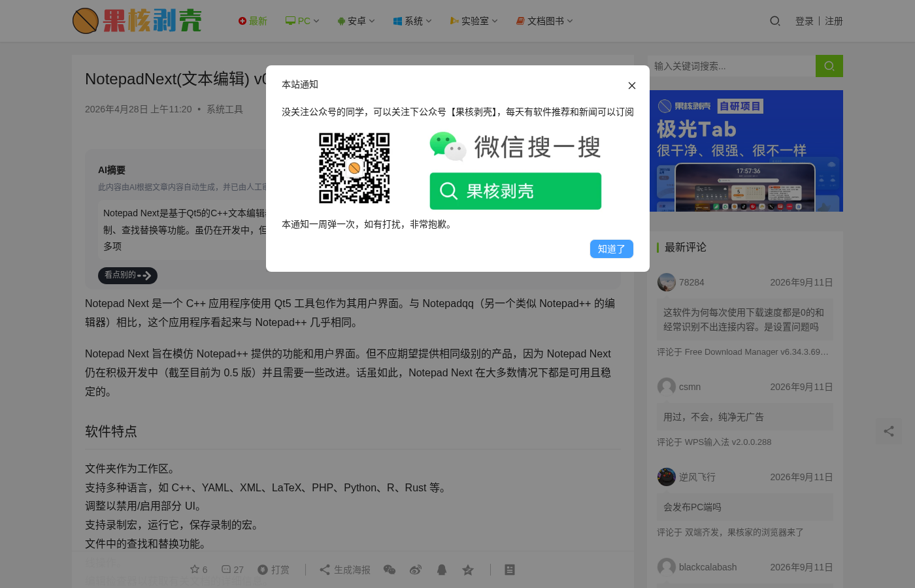Image resolution: width=915 pixels, height=588 pixels.
Task: Open commenter 逆风飞行's avatar
Action: click(667, 477)
